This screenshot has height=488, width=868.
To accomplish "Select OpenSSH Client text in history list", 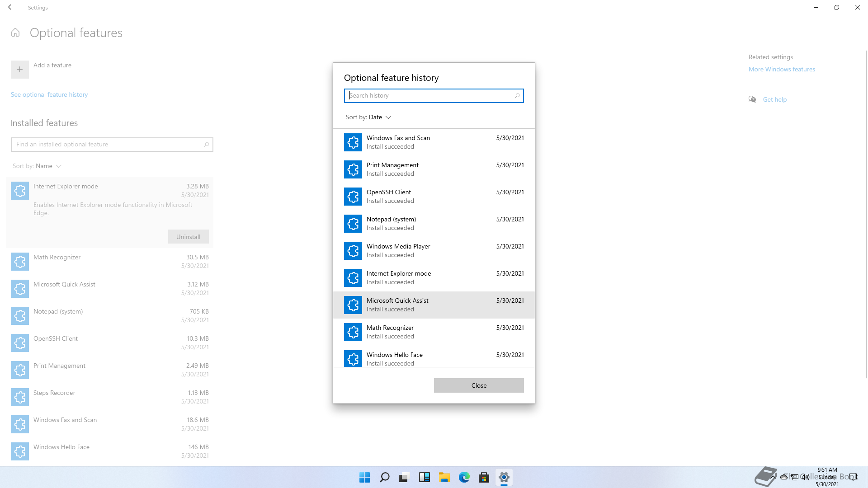I will point(389,192).
